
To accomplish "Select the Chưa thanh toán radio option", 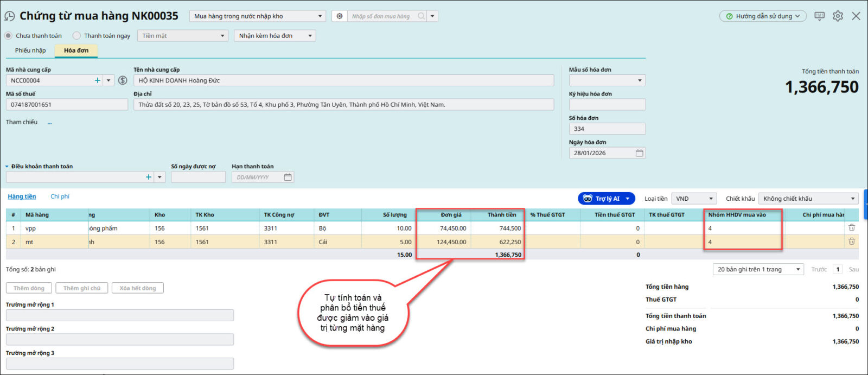I will [9, 36].
